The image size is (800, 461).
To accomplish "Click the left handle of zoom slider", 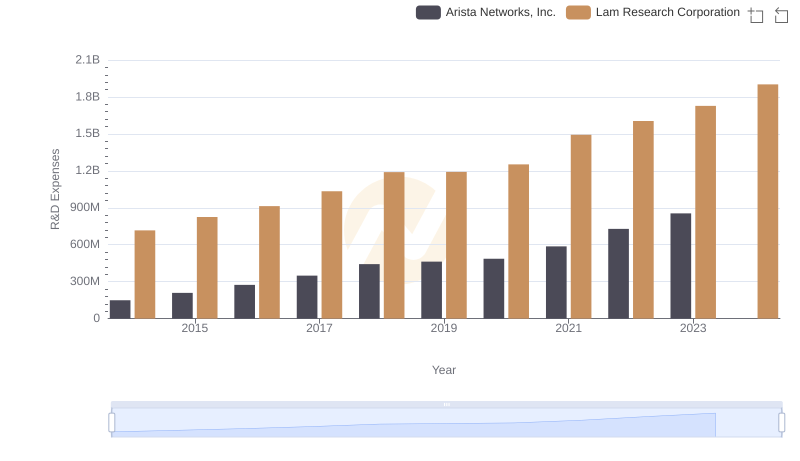I will click(112, 423).
